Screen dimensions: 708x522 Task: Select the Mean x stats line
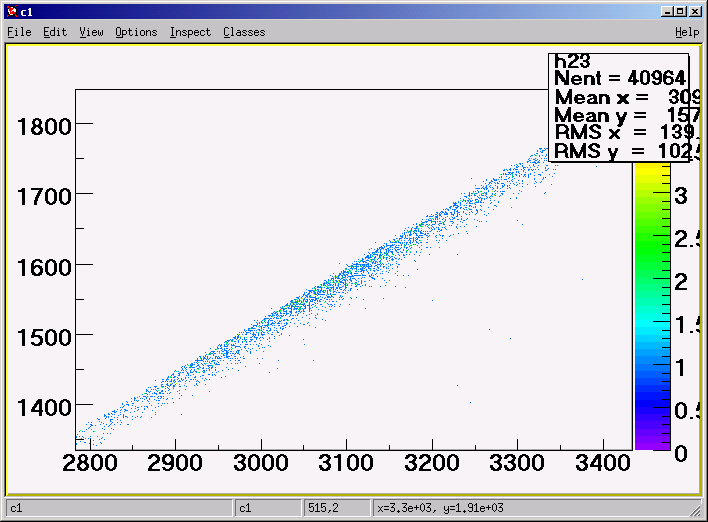pyautogui.click(x=627, y=97)
